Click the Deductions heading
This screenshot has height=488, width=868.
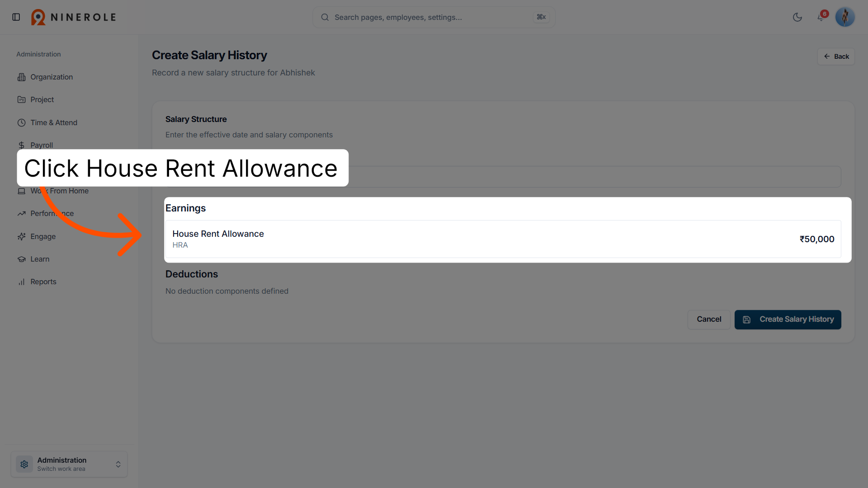pos(192,274)
